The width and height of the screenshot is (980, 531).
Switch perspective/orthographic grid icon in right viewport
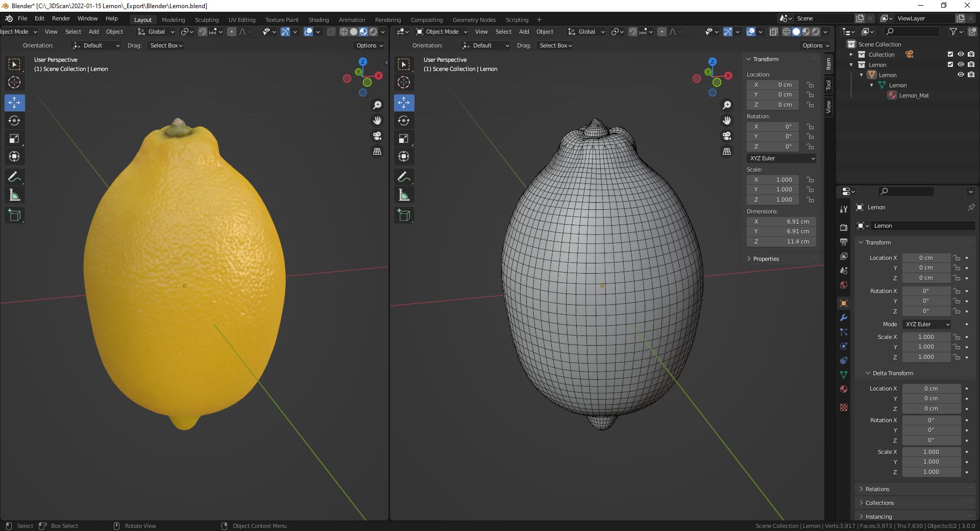pyautogui.click(x=727, y=151)
